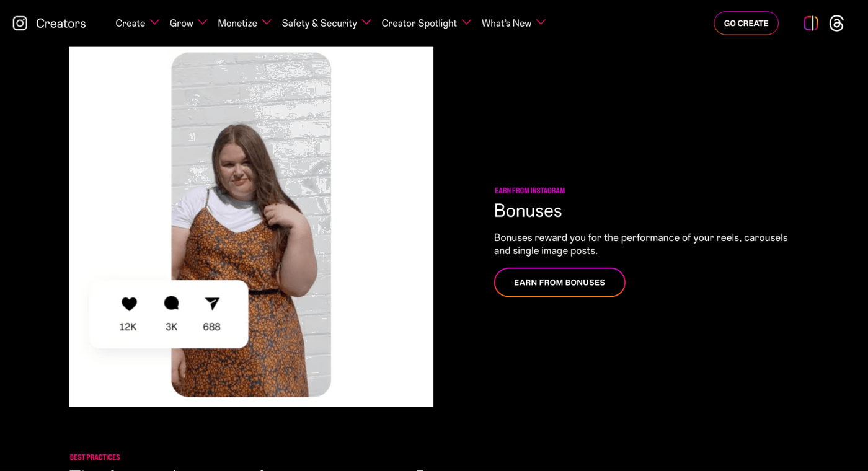Click the Bonuses heading
This screenshot has height=471, width=868.
click(528, 211)
